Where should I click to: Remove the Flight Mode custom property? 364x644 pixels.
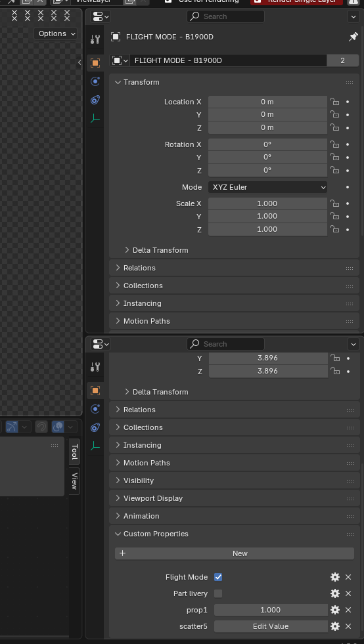(x=348, y=577)
